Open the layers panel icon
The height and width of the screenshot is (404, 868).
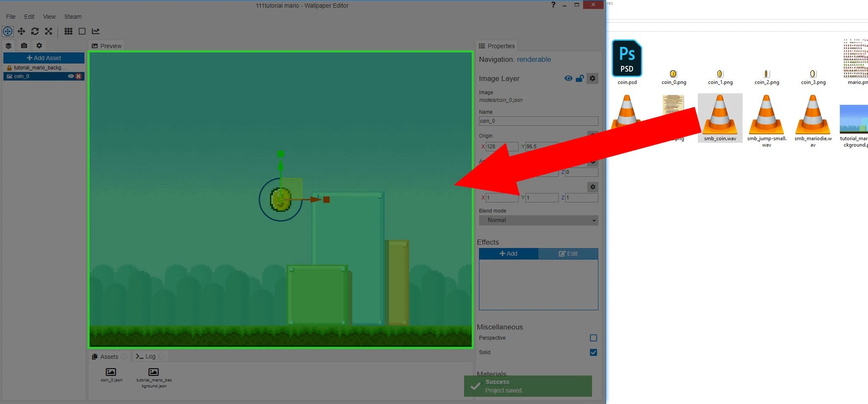pos(9,46)
